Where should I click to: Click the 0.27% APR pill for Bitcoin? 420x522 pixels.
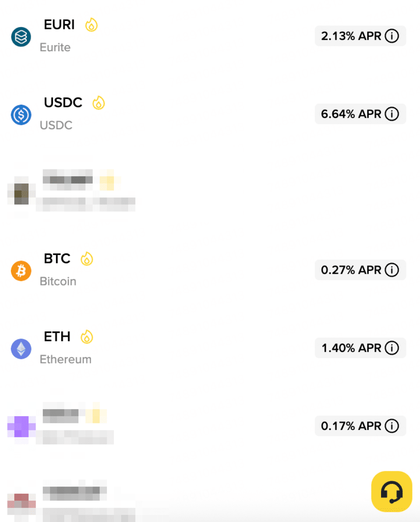point(350,270)
